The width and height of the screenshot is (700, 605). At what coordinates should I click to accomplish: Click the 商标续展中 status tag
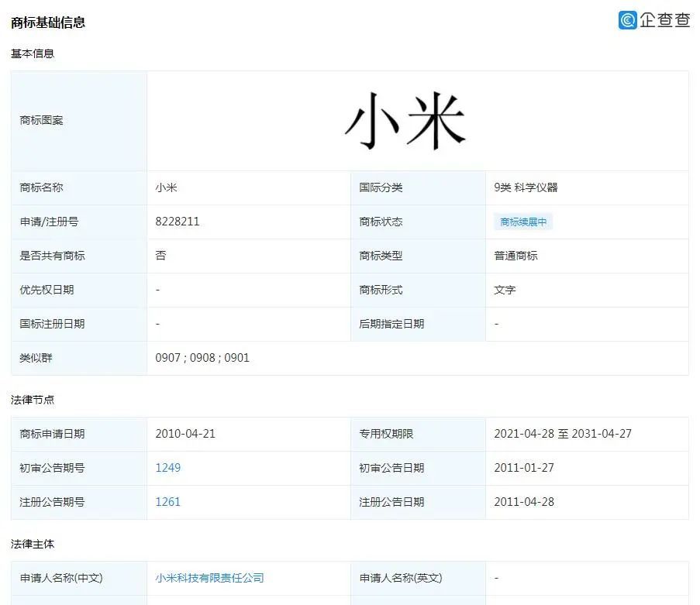click(523, 222)
